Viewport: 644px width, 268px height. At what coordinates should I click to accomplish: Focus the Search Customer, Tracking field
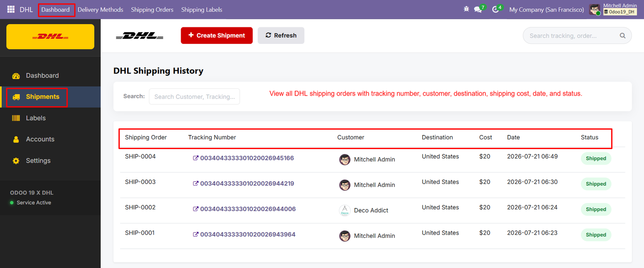coord(194,96)
